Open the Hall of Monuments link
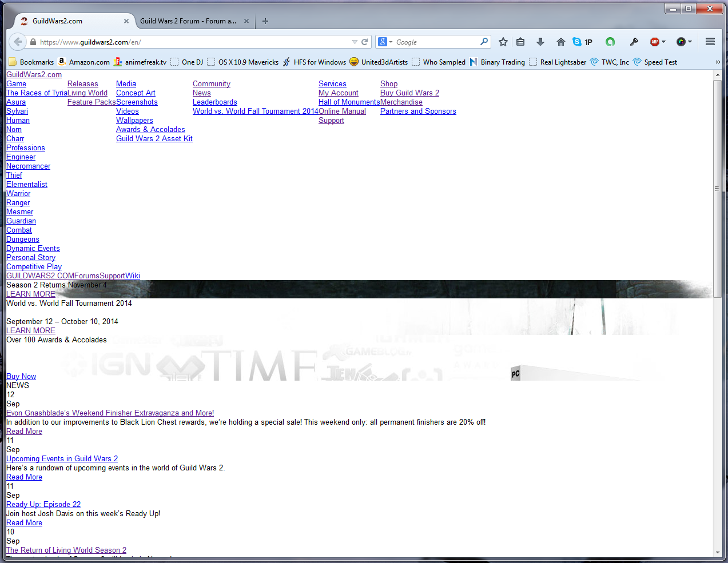Screen dimensions: 728x563 [349, 102]
